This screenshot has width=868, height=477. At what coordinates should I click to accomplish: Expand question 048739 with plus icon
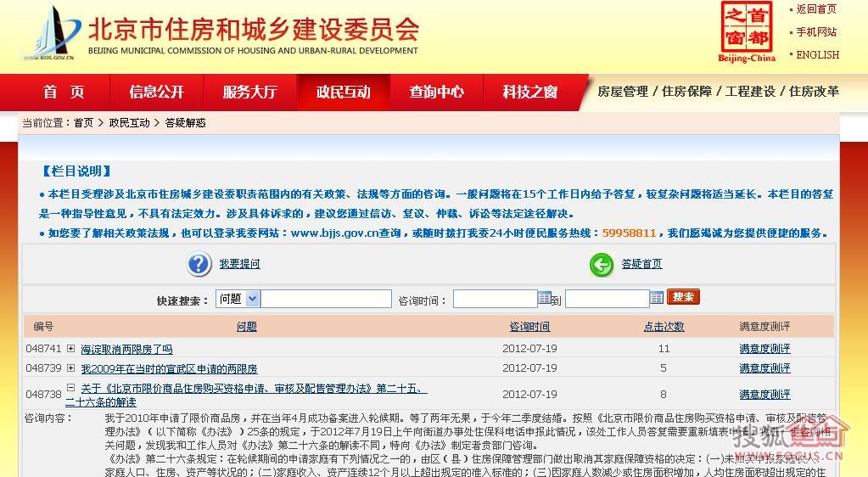[71, 368]
